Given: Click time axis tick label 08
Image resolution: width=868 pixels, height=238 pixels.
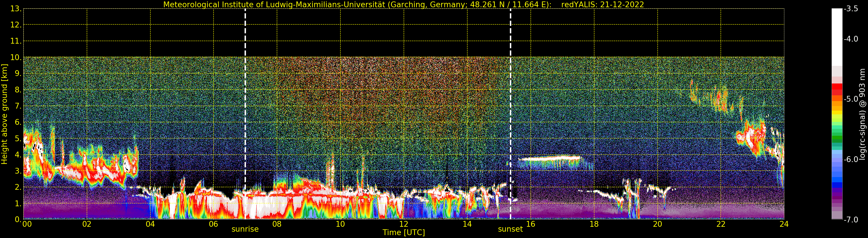Looking at the screenshot, I should click(x=277, y=224).
